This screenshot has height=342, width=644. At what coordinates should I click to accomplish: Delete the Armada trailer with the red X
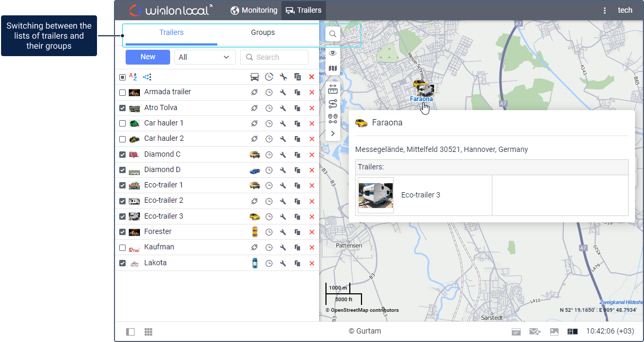click(312, 93)
